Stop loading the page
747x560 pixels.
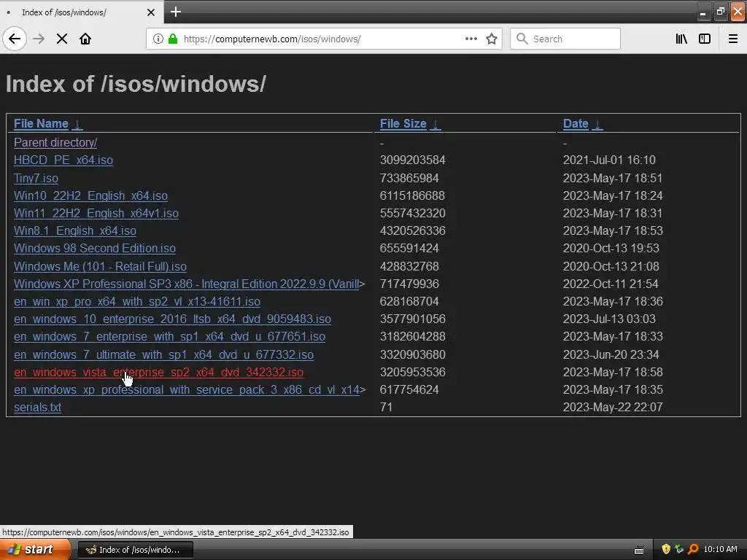[62, 39]
